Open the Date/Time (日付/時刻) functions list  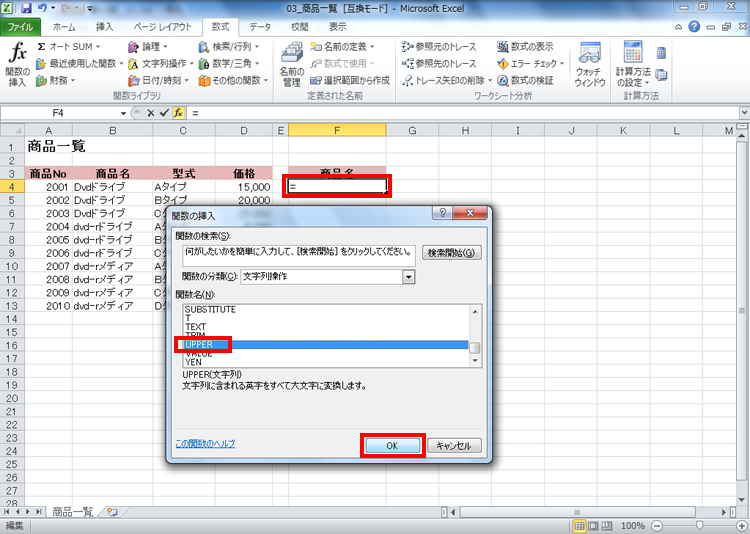158,80
